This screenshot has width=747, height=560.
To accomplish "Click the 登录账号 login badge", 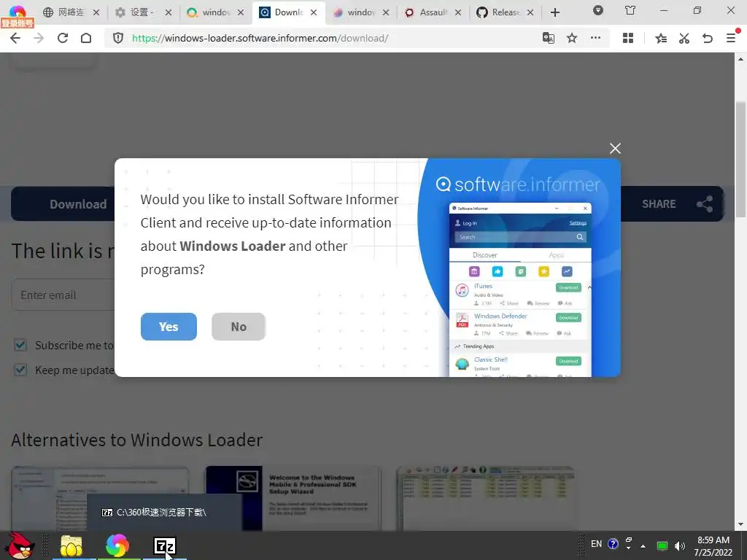I will coord(18,23).
